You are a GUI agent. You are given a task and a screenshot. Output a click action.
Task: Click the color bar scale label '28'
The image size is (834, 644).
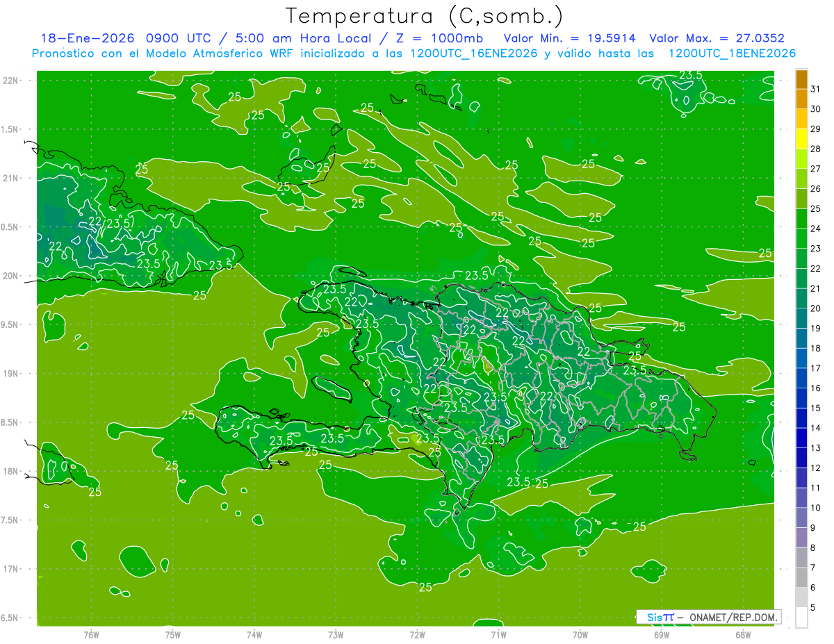coord(816,149)
